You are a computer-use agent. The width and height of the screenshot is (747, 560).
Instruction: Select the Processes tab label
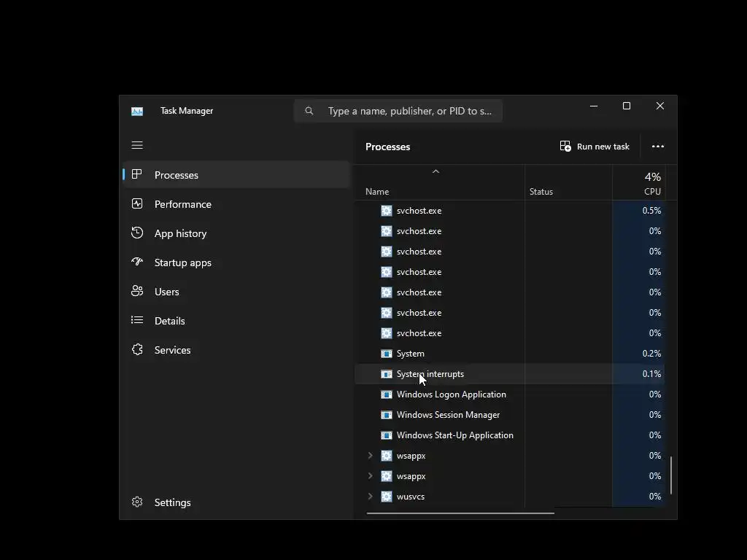point(177,175)
